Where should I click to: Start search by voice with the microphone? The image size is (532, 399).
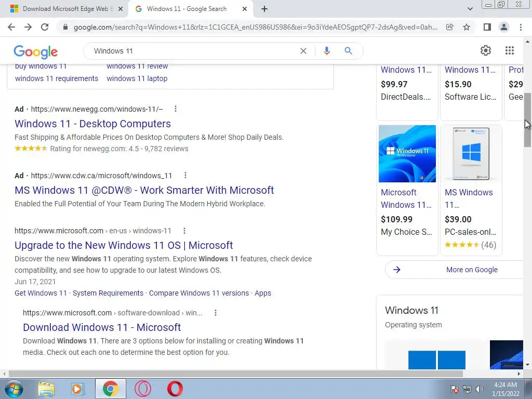pos(327,51)
